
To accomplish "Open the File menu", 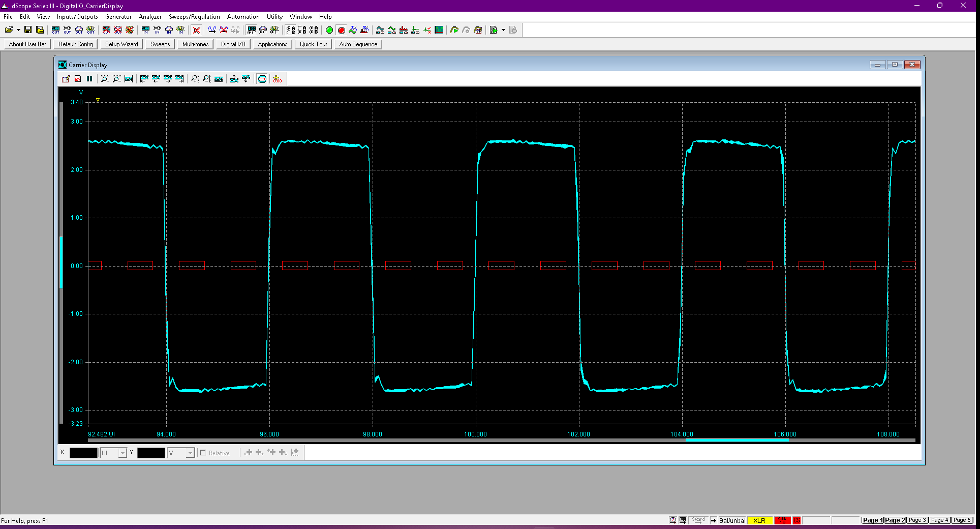I will pyautogui.click(x=8, y=17).
